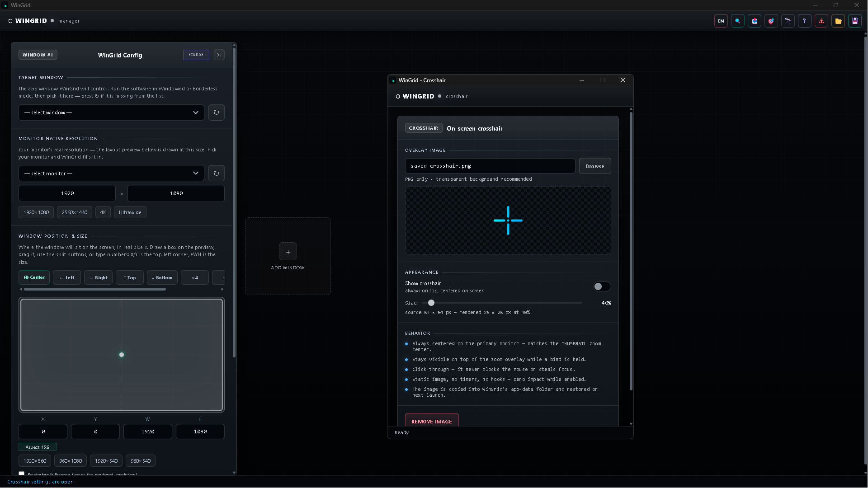Click the W width field
The image size is (868, 488).
[x=148, y=432]
